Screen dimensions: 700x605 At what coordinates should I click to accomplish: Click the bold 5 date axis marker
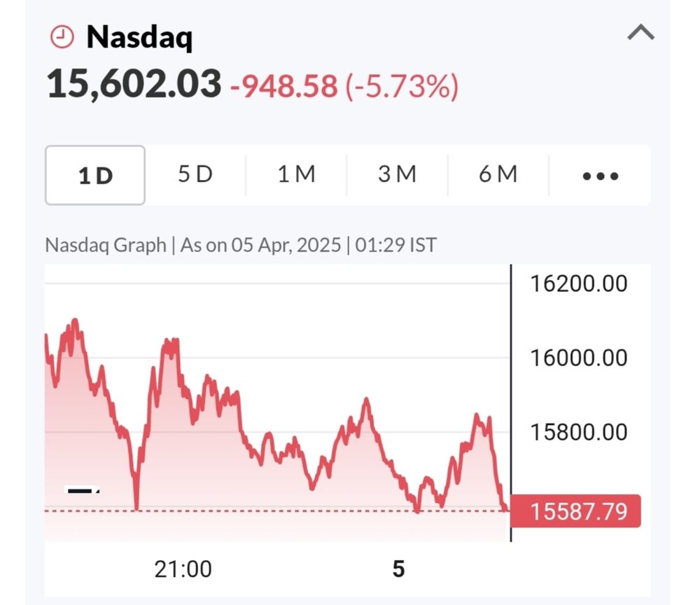click(398, 569)
